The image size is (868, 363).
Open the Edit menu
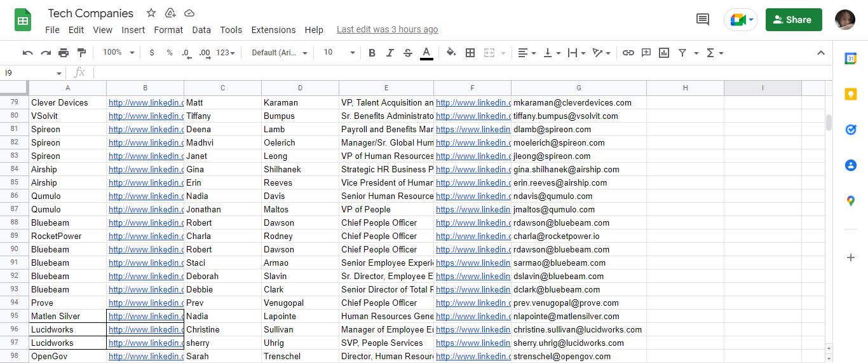click(76, 30)
